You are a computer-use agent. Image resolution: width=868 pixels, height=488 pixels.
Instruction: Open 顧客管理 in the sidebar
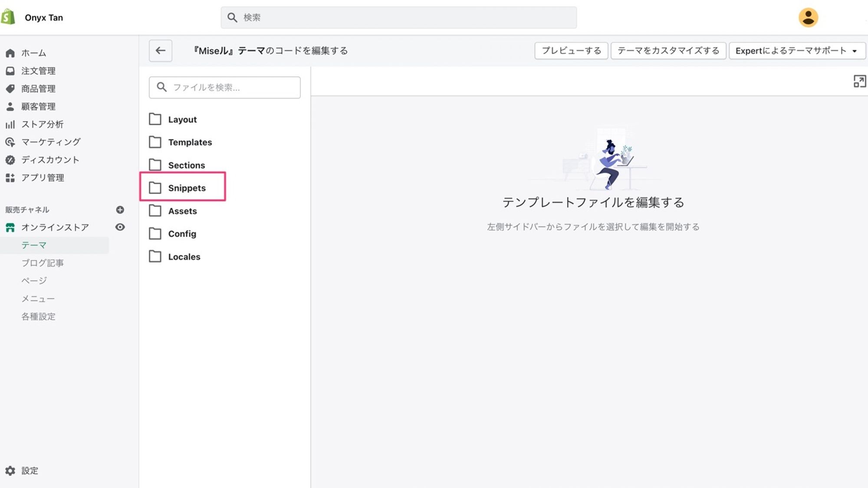tap(38, 106)
